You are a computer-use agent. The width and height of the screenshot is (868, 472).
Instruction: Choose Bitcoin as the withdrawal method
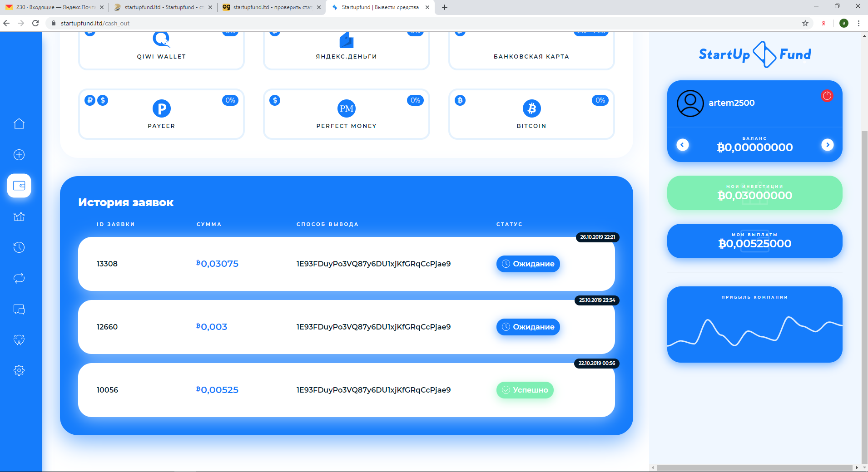pos(531,114)
